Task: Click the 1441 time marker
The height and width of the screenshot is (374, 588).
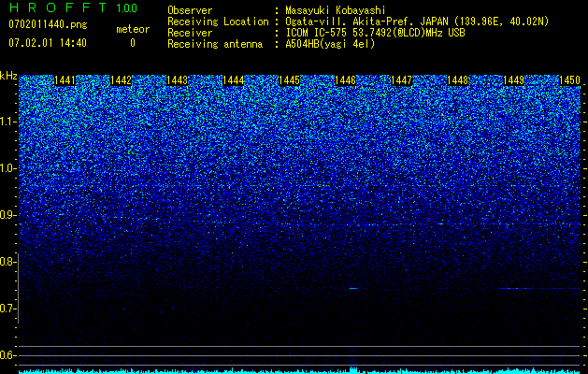Action: [65, 80]
